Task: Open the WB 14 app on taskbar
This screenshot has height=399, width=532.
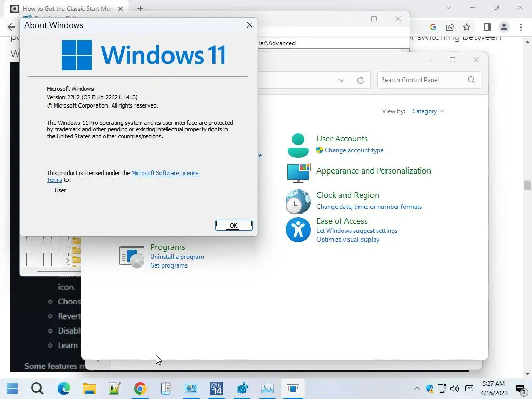Action: [217, 389]
